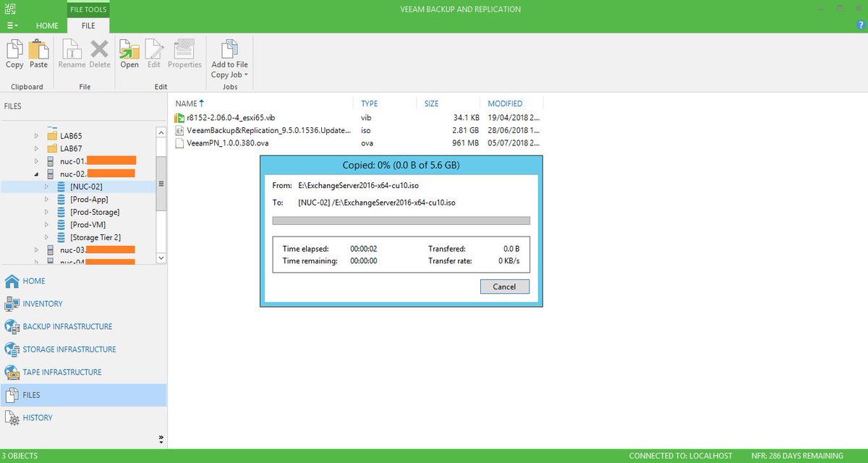Click the CONNECTED TO: LOCALHOST status

tap(681, 456)
